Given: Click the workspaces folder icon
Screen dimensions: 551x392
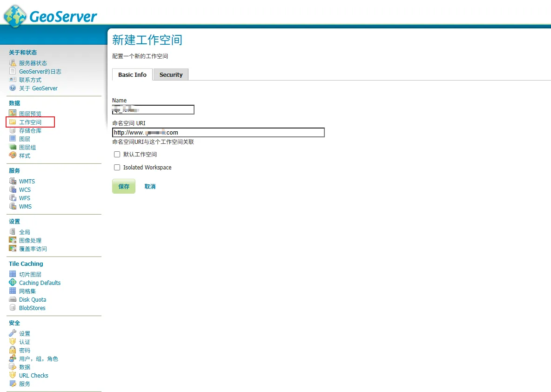Looking at the screenshot, I should (13, 122).
